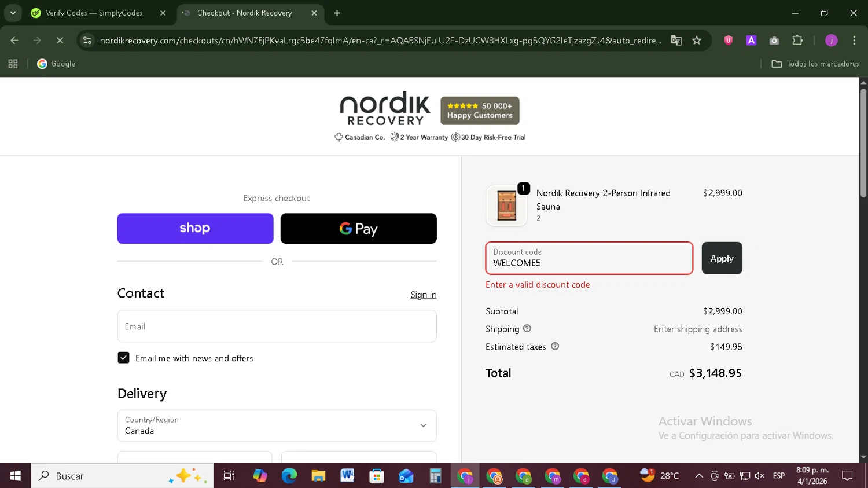868x488 pixels.
Task: Open the notifications center icon
Action: (x=847, y=476)
